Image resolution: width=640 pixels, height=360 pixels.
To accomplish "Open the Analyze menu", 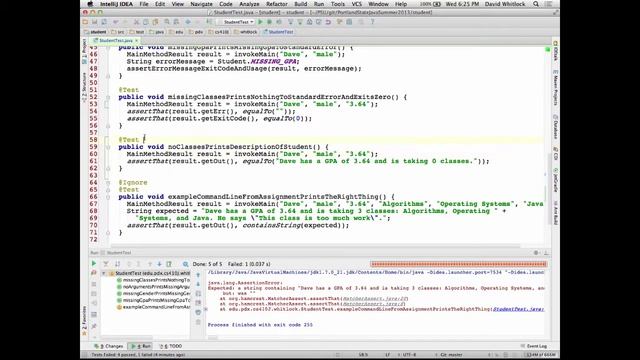I will pyautogui.click(x=249, y=4).
